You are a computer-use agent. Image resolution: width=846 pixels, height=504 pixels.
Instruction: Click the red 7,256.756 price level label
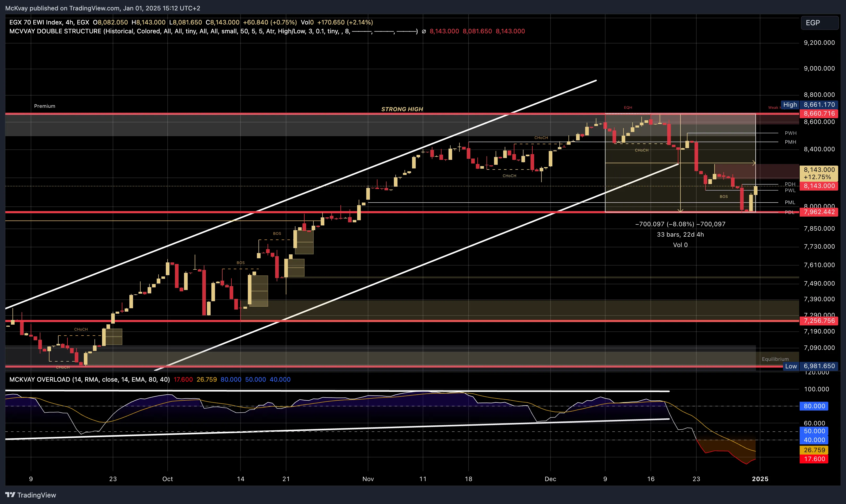pos(819,321)
